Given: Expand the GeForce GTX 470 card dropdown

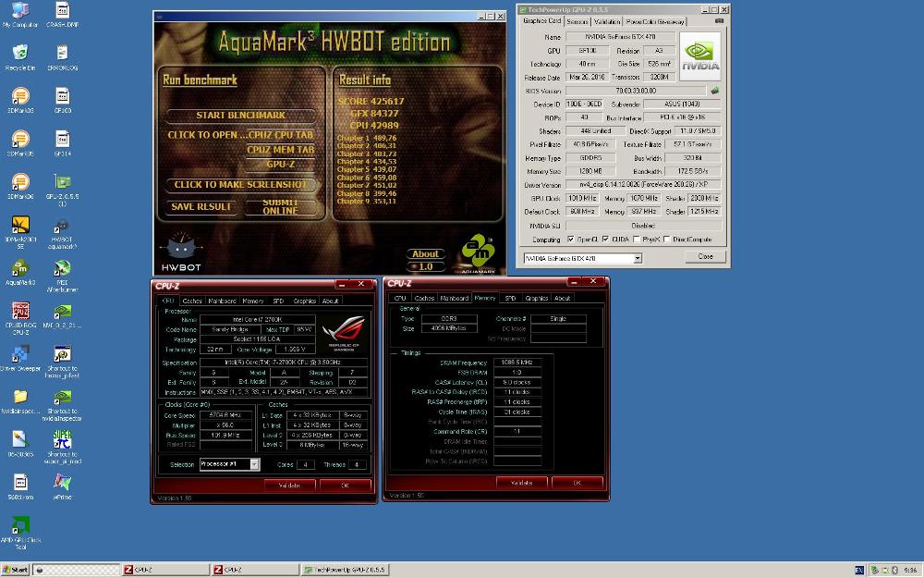Looking at the screenshot, I should coord(638,258).
